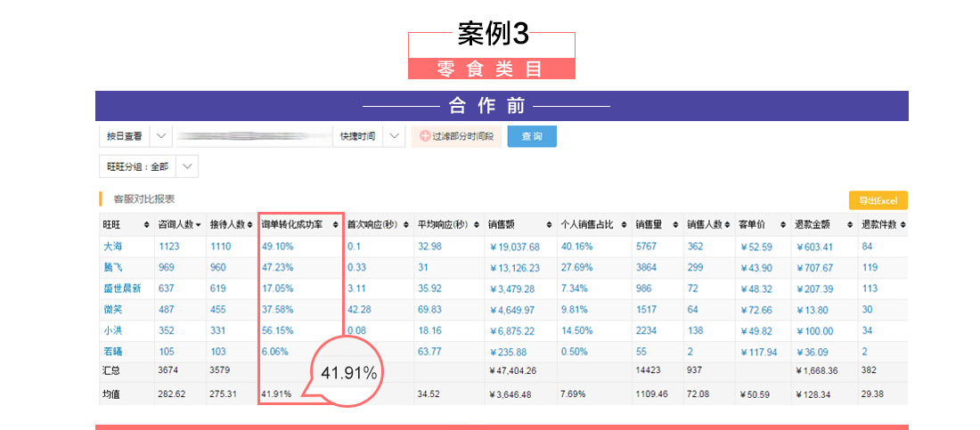Sort by 个人销售占比 column header

tap(593, 224)
